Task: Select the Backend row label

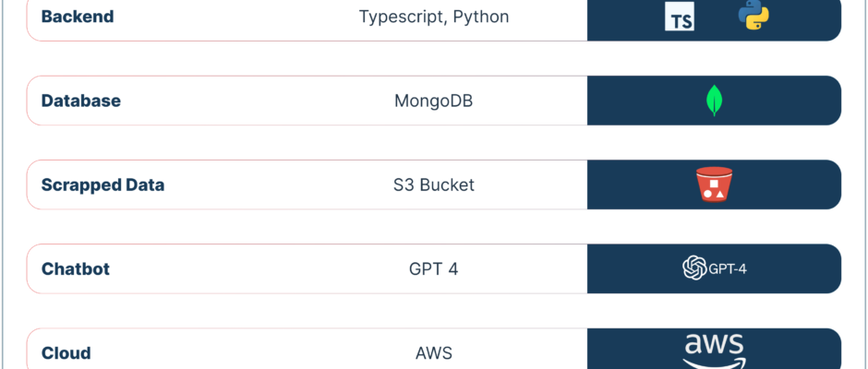Action: point(78,17)
